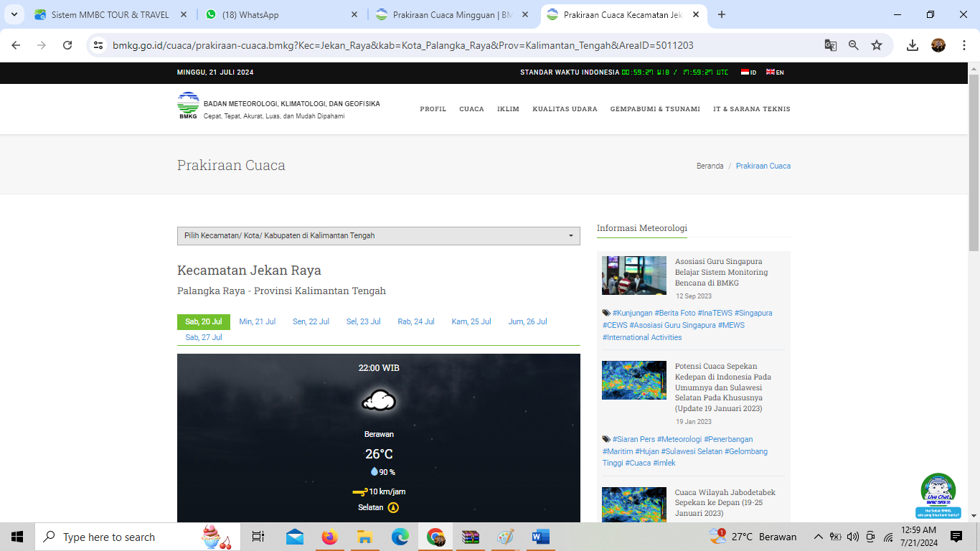Open the tab search chevron at top left

click(14, 14)
